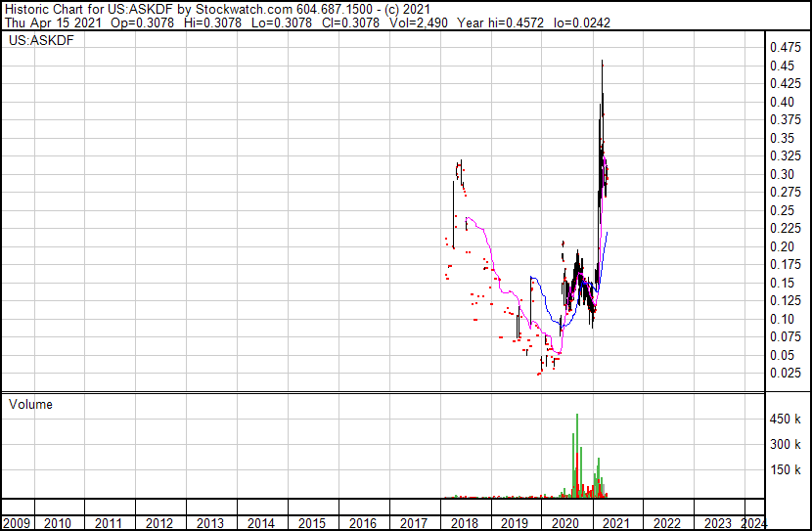Click the Op=0.3078 header value
This screenshot has width=812, height=531.
coord(143,23)
